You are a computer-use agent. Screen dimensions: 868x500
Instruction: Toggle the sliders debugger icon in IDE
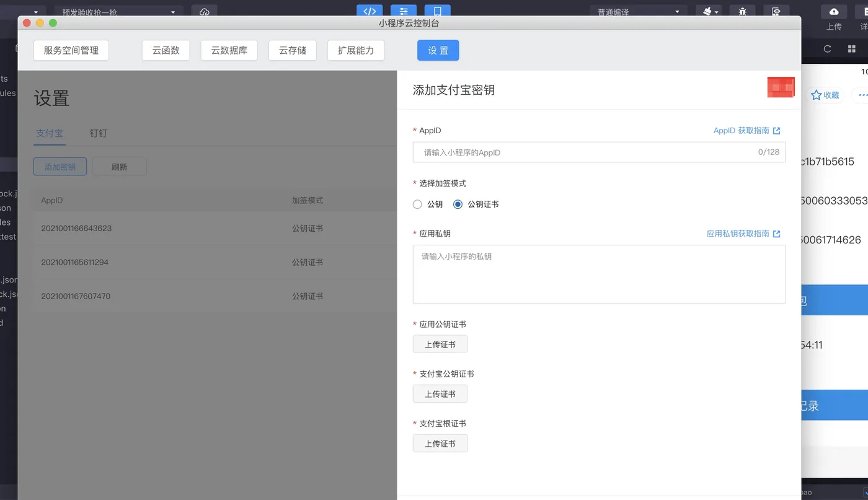click(x=404, y=11)
